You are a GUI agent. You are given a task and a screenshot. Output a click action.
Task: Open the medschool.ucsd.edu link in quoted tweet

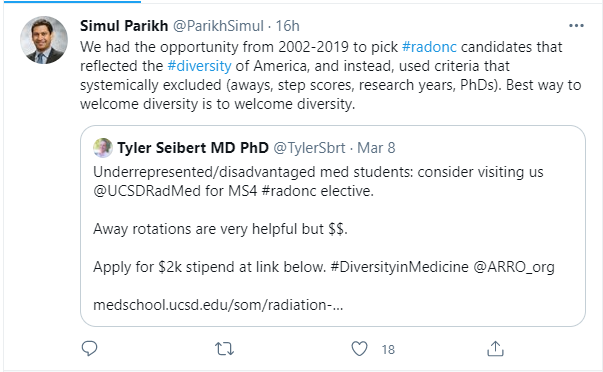pyautogui.click(x=218, y=305)
